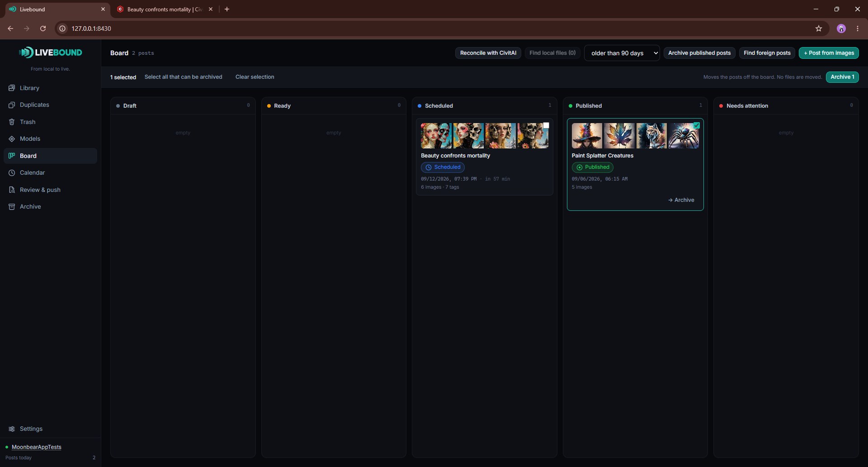868x467 pixels.
Task: Uncheck the Paint Splatter Creatures card checkbox
Action: point(697,125)
